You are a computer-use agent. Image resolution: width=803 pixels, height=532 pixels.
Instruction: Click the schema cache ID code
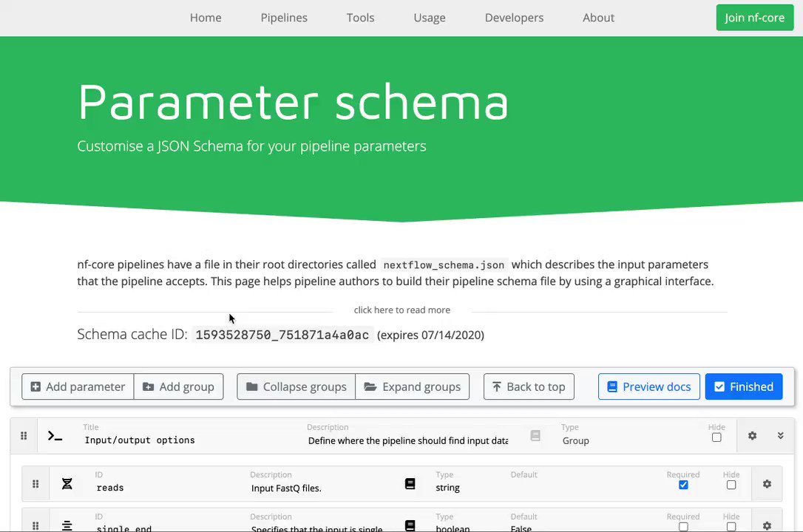(x=282, y=335)
